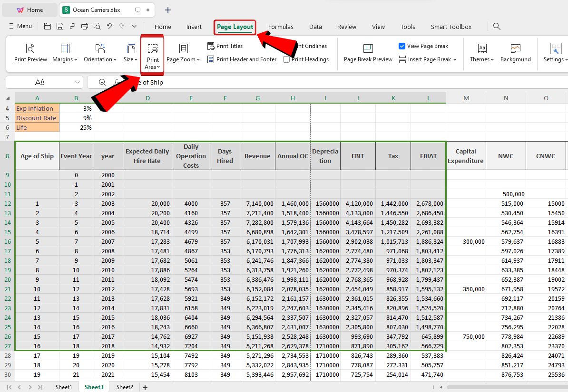Select the Name Box showing A8
The width and height of the screenshot is (568, 392).
[40, 82]
